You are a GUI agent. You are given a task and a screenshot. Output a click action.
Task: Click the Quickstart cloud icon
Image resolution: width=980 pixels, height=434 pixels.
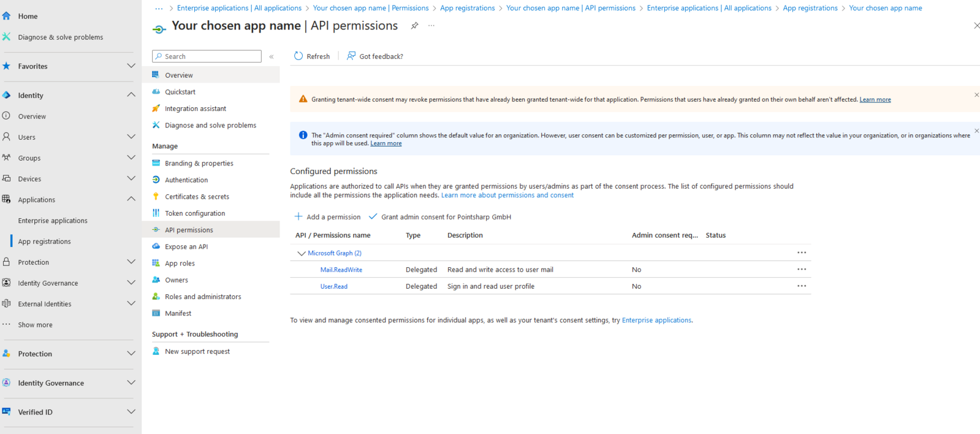point(156,91)
